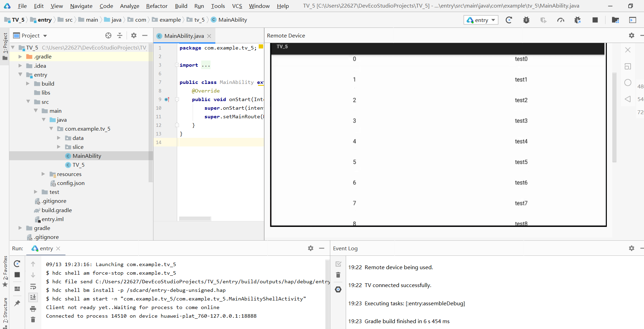Viewport: 644px width, 329px height.
Task: Expand the data package
Action: click(x=58, y=138)
